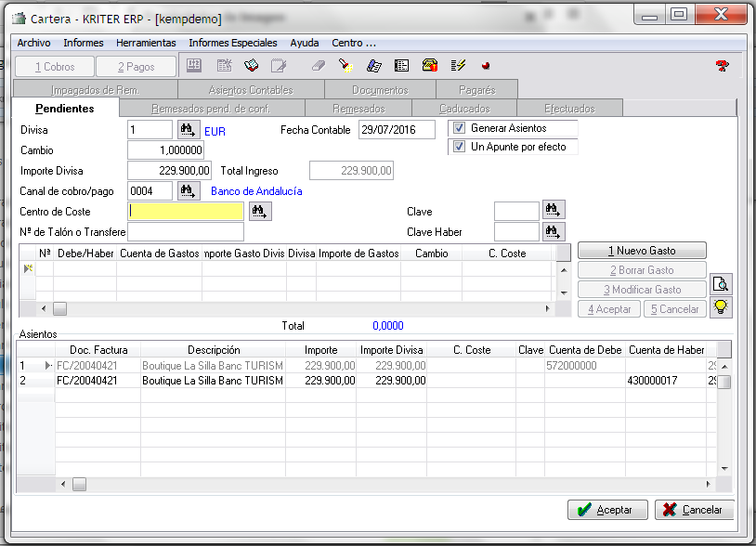Switch to the Remesados tab
756x546 pixels.
coord(358,109)
